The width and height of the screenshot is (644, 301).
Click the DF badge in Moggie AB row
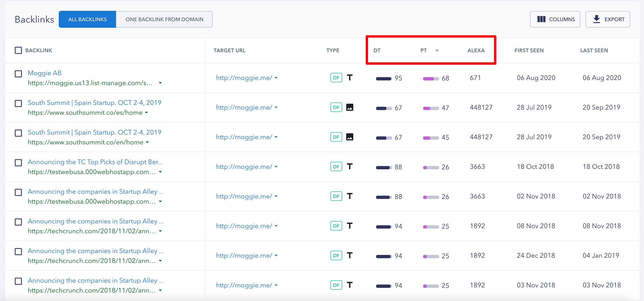[x=336, y=78]
